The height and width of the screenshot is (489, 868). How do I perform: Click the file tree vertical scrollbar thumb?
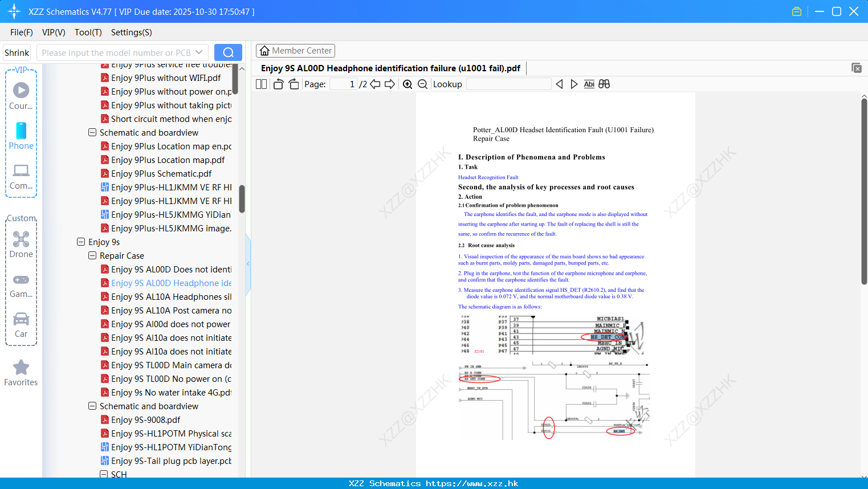pos(242,199)
